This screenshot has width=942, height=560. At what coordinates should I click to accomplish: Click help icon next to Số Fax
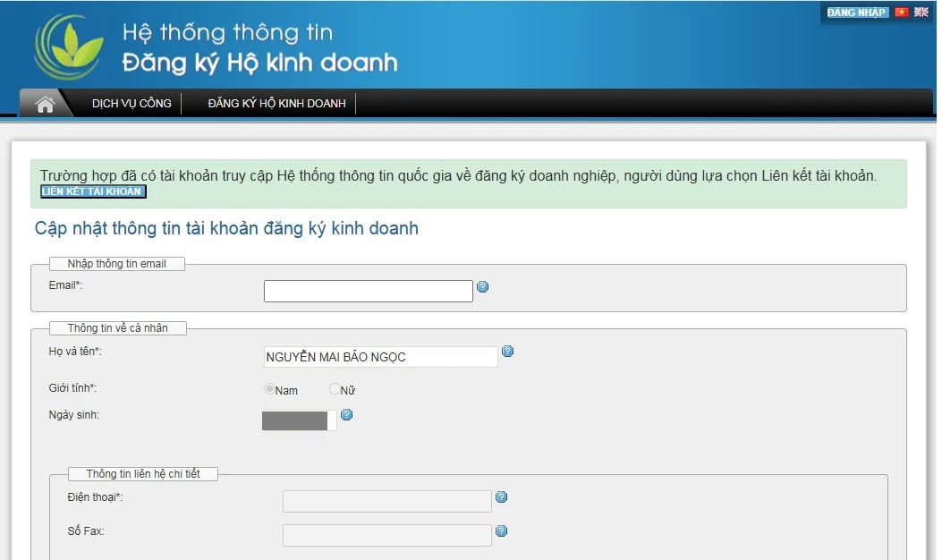click(x=501, y=531)
